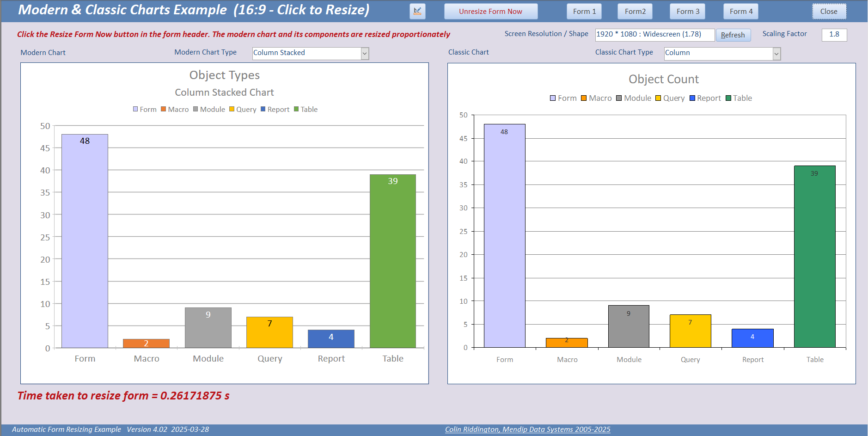Click the Form legend swatch in modern chart
Image resolution: width=868 pixels, height=436 pixels.
(135, 109)
